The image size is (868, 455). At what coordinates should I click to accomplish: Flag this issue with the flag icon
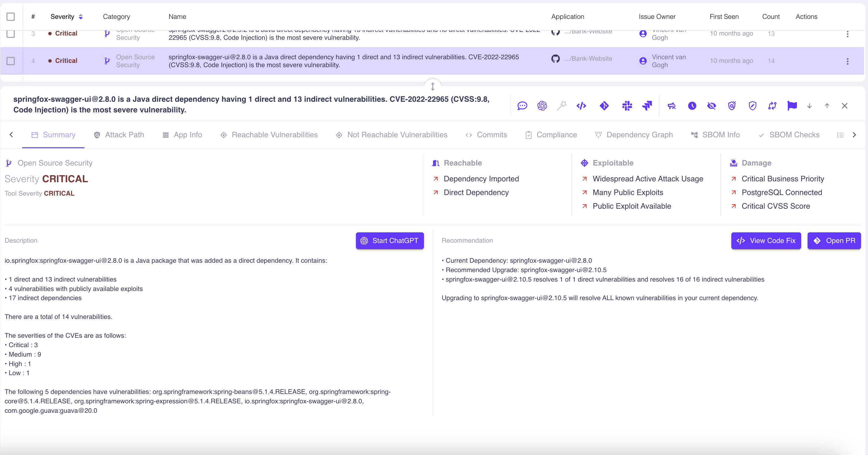tap(792, 106)
